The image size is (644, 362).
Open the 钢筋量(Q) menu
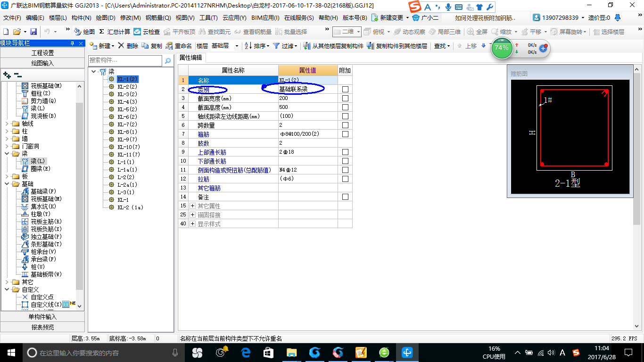pyautogui.click(x=158, y=18)
